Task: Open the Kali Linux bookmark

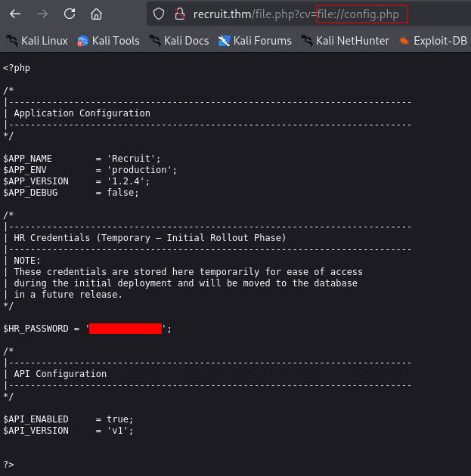Action: tap(37, 41)
